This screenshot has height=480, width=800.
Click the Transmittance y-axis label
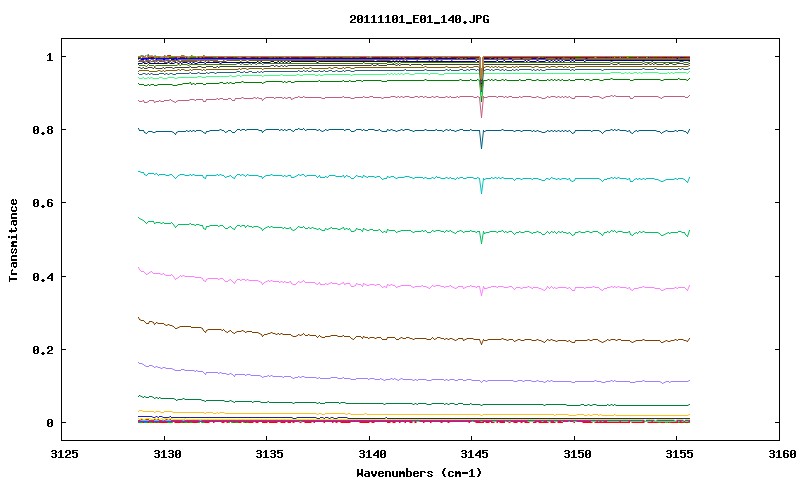click(x=13, y=240)
